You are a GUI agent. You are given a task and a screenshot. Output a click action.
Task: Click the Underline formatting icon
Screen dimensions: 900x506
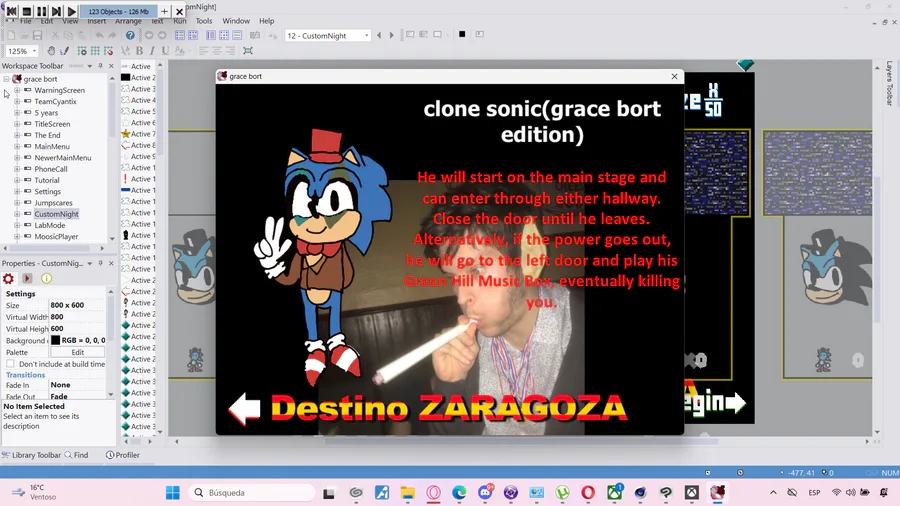pos(165,50)
